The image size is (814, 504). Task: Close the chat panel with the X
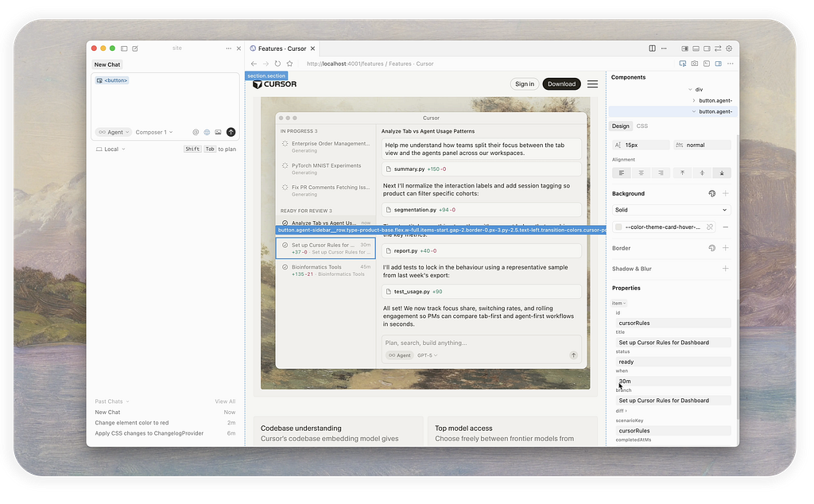point(238,48)
